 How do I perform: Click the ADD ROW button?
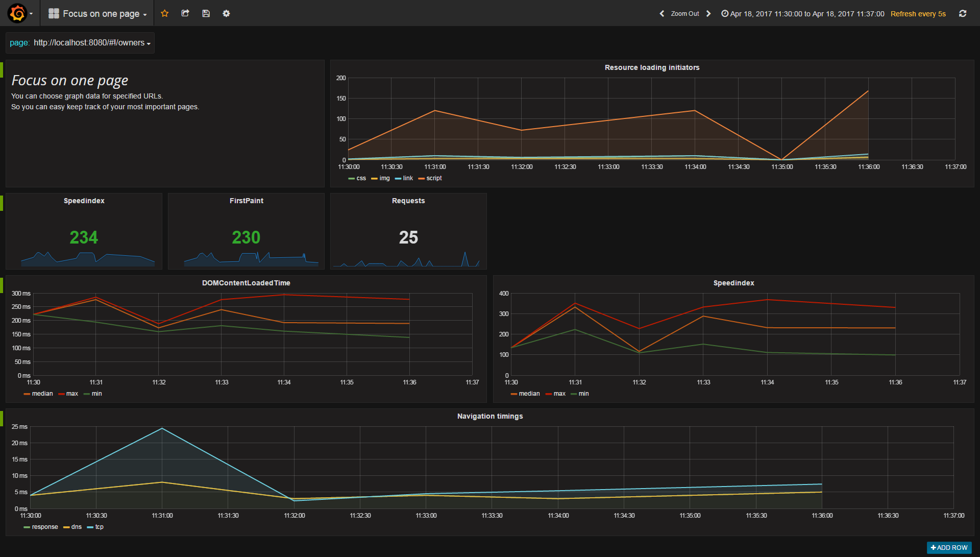pyautogui.click(x=949, y=547)
